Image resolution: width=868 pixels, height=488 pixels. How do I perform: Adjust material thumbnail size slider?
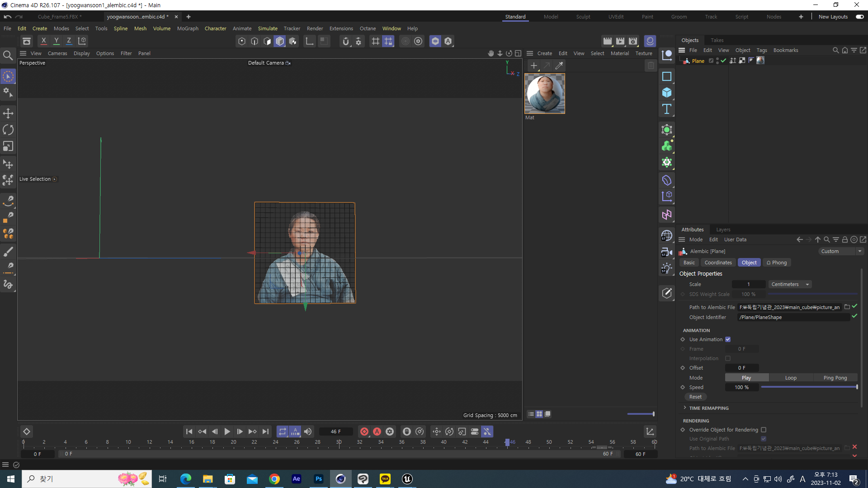coord(641,414)
